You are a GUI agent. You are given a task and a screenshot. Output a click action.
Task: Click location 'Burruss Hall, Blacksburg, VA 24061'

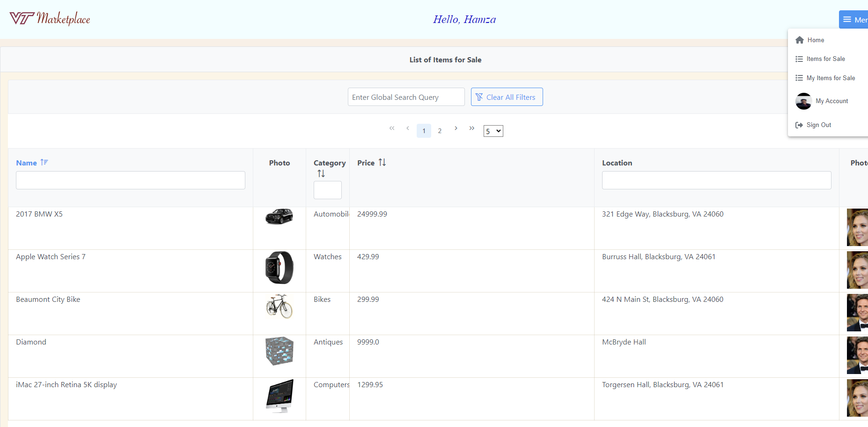(659, 257)
